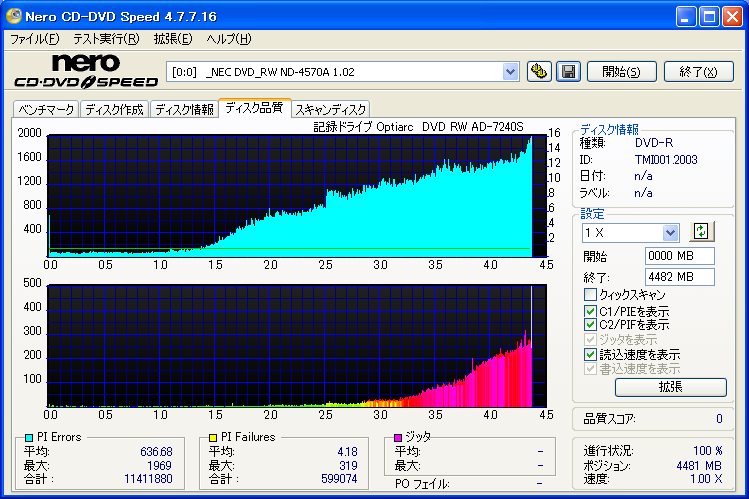Viewport: 749px width, 499px height.
Task: Toggle the ジッタを表示 checkbox
Action: [x=590, y=340]
